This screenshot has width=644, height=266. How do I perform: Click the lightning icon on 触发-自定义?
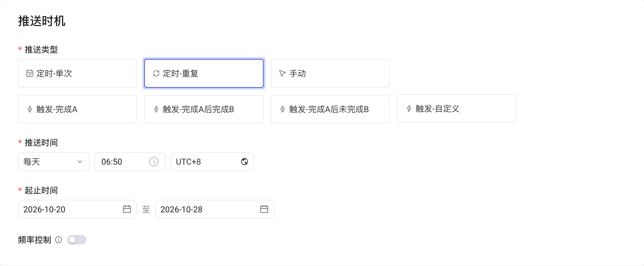coord(409,109)
